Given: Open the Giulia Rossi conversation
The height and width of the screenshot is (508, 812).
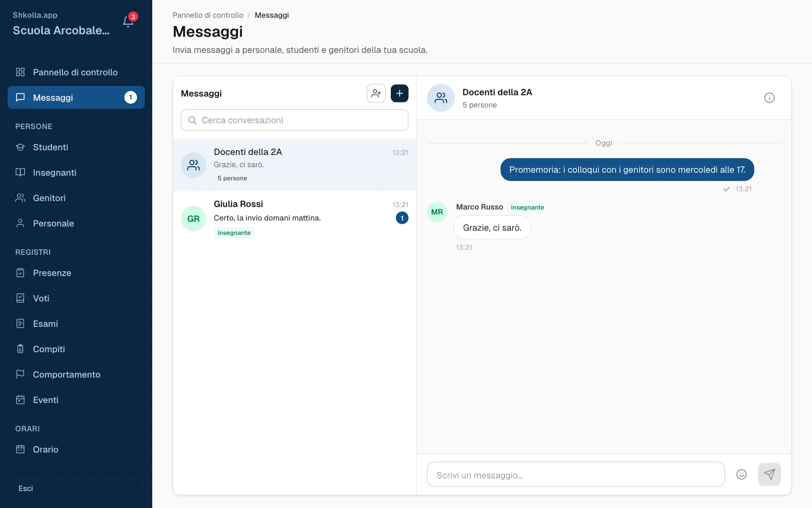Looking at the screenshot, I should point(294,219).
